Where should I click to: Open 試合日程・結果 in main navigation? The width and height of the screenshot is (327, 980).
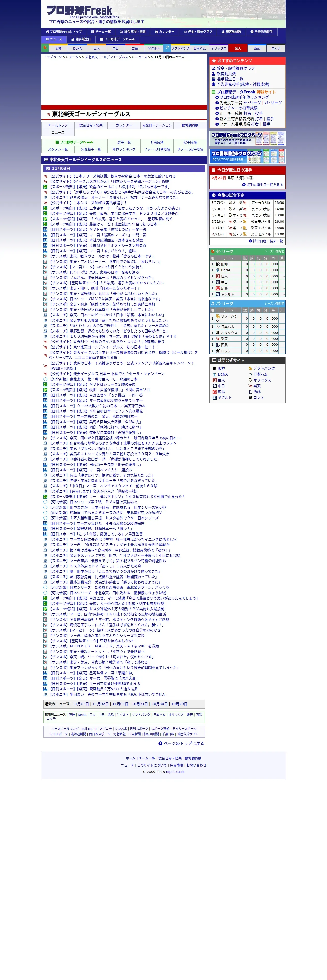point(132,32)
